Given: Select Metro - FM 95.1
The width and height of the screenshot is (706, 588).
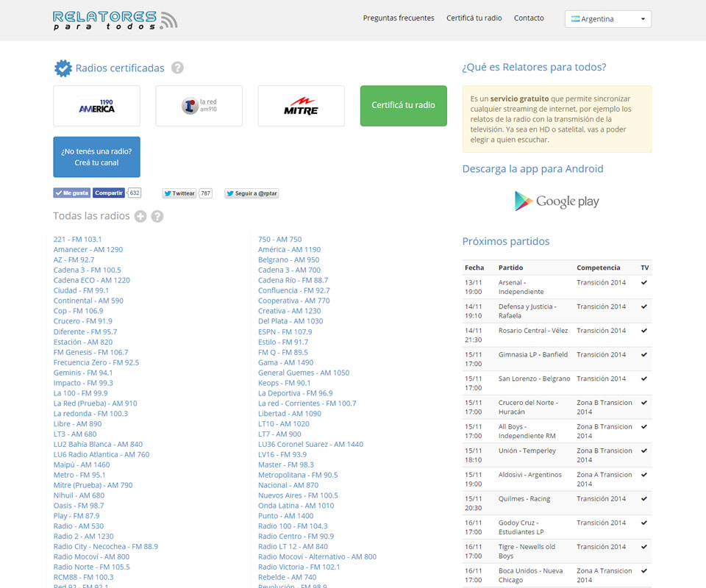Looking at the screenshot, I should pos(79,475).
